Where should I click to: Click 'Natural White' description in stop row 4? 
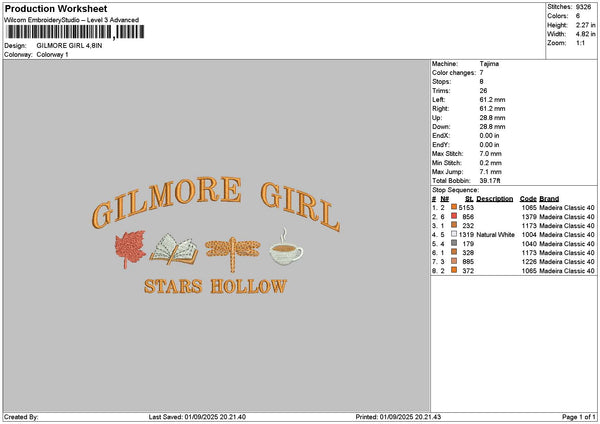pos(496,235)
